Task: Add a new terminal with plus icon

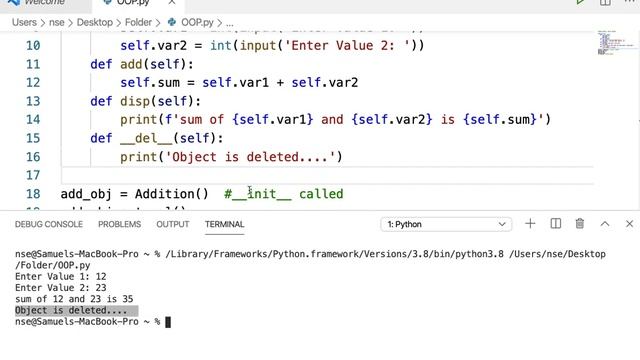Action: [x=530, y=224]
